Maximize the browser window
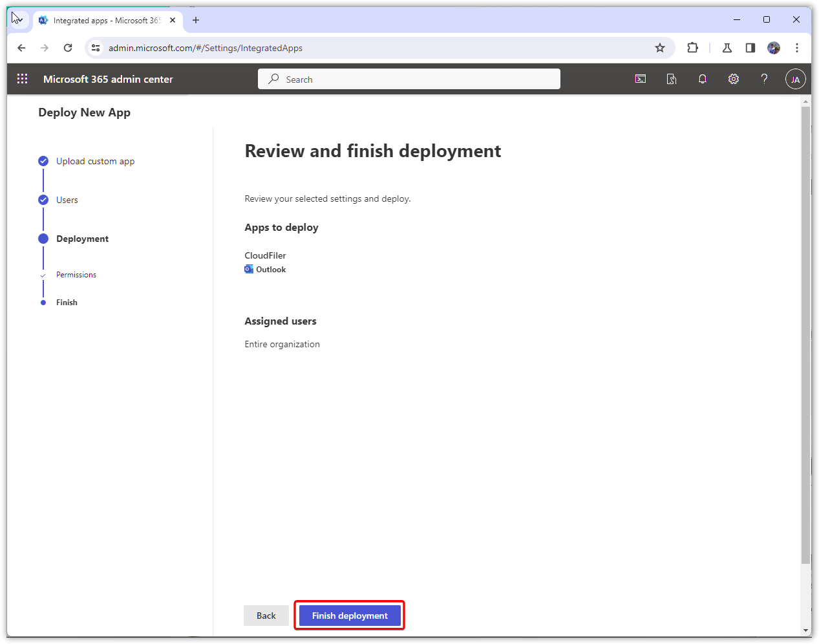Viewport: 819px width, 644px height. point(767,19)
